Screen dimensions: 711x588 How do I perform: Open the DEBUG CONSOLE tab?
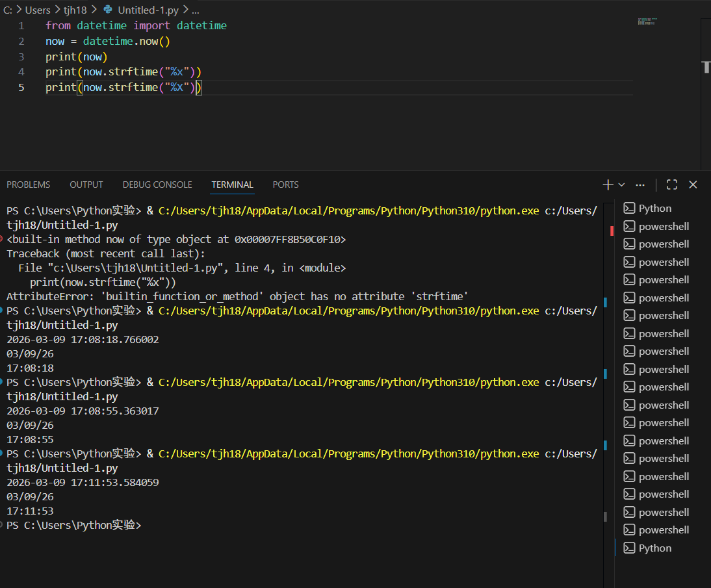157,185
